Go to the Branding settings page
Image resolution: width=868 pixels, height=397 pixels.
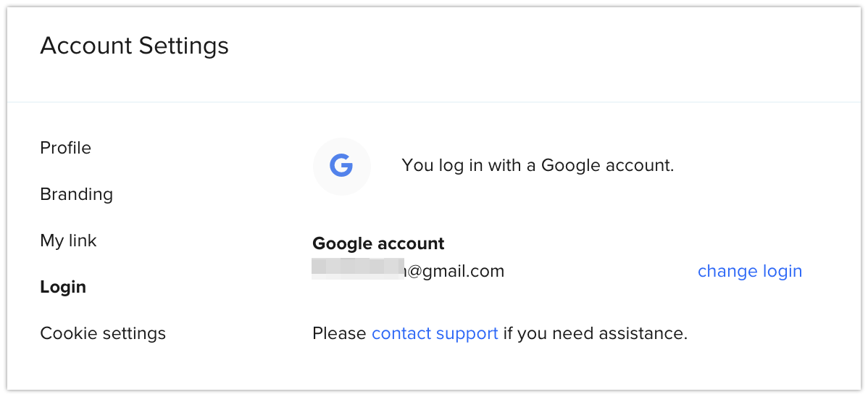[x=76, y=194]
